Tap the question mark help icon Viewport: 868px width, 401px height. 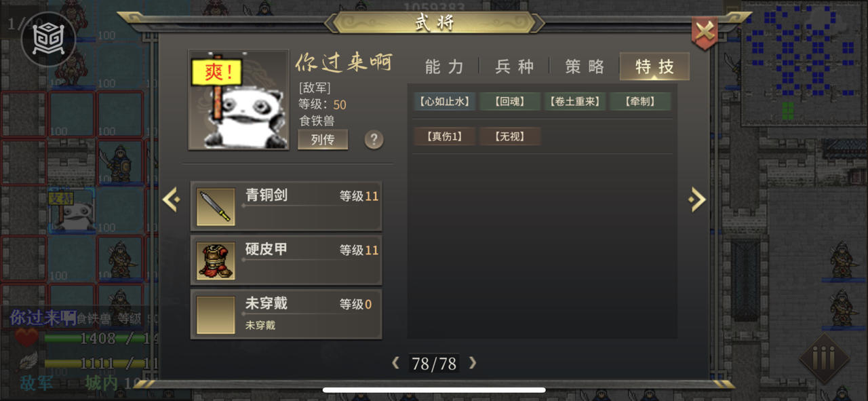(374, 140)
